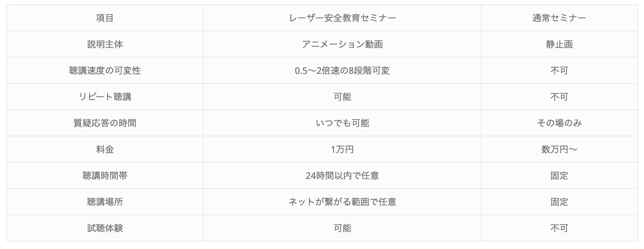Select the 料金 row label
The height and width of the screenshot is (249, 644).
(x=104, y=149)
